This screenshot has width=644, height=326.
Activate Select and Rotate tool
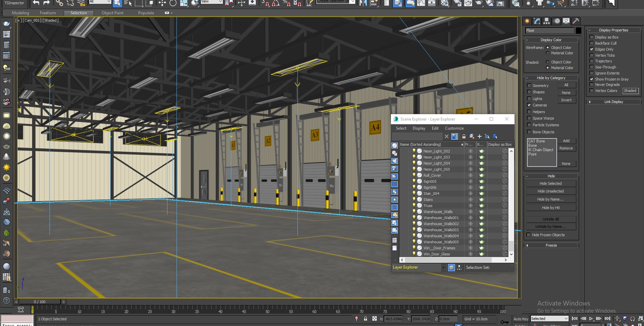[x=173, y=3]
